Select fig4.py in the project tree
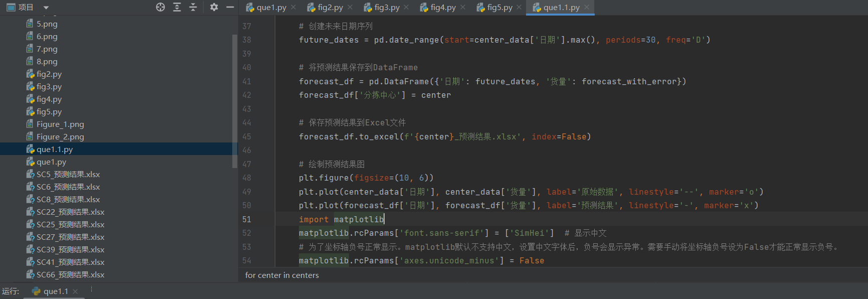Viewport: 868px width, 299px height. point(49,99)
